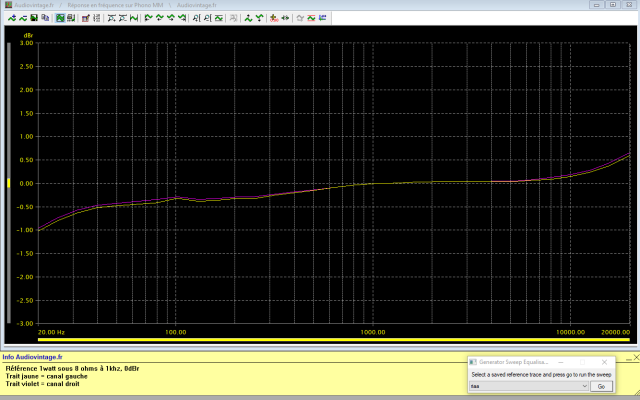Click the vertical level slider left of graph
This screenshot has height=400, width=640.
[9, 183]
